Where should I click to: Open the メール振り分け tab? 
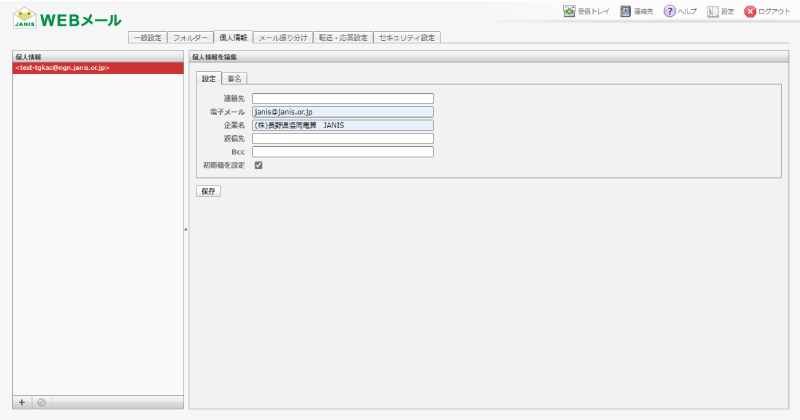coord(283,38)
